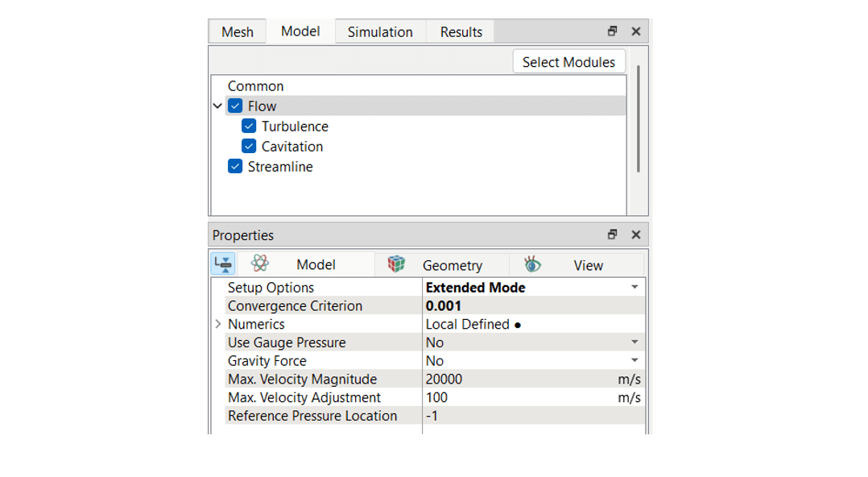Click the module list vertical scrollbar
The height and width of the screenshot is (477, 868).
point(639,118)
